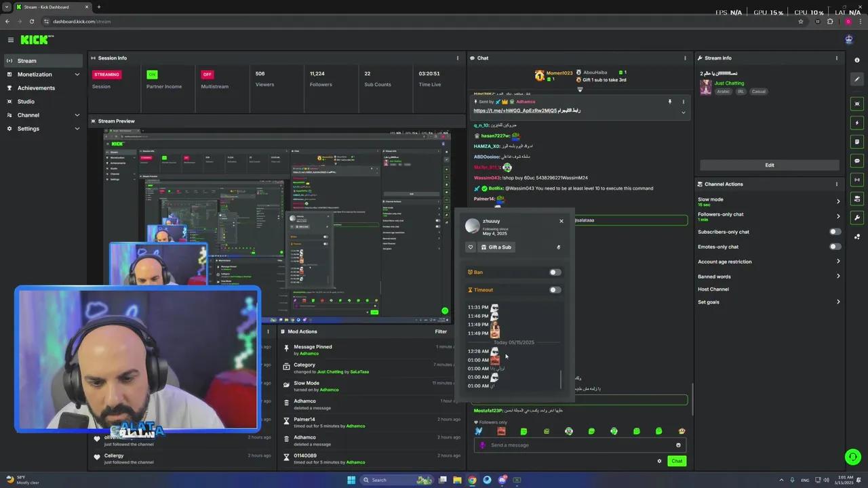Expand Set goals option
Screen dimensions: 868x488
pos(769,302)
